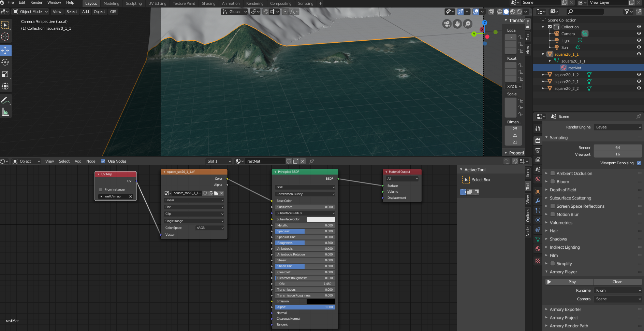
Task: Switch to the UV Editing workspace tab
Action: pos(157,3)
